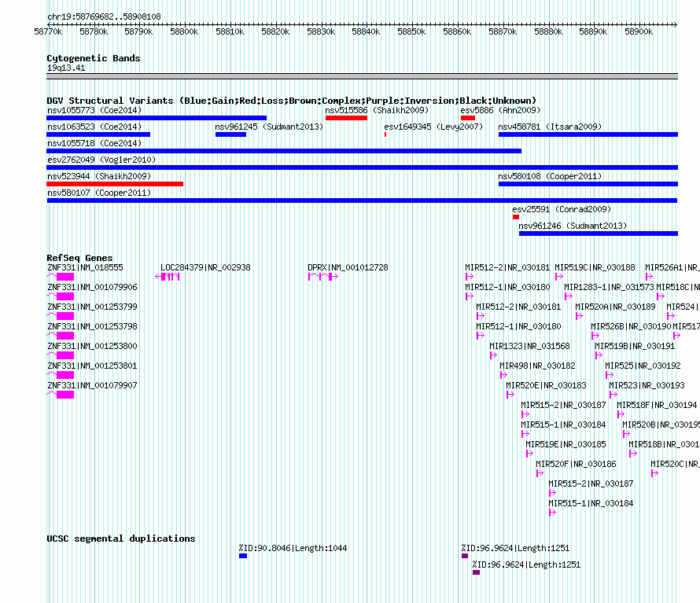Select the DPRX|NM_001012728 gene structure glyph
This screenshot has height=603, width=700.
point(323,277)
